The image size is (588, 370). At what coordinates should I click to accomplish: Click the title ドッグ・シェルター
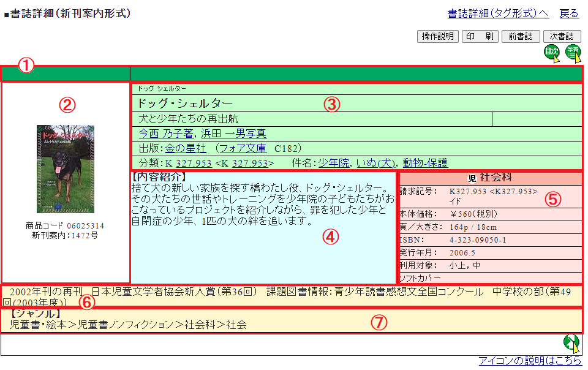coord(185,103)
